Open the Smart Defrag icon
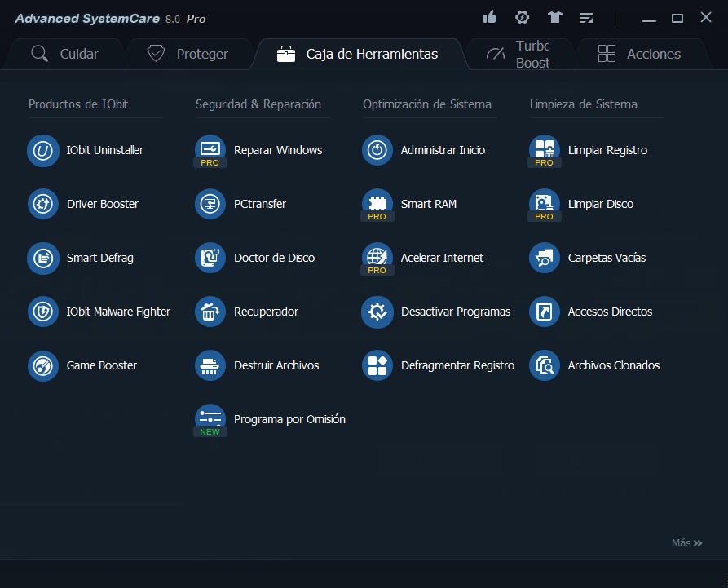The height and width of the screenshot is (588, 728). click(43, 259)
